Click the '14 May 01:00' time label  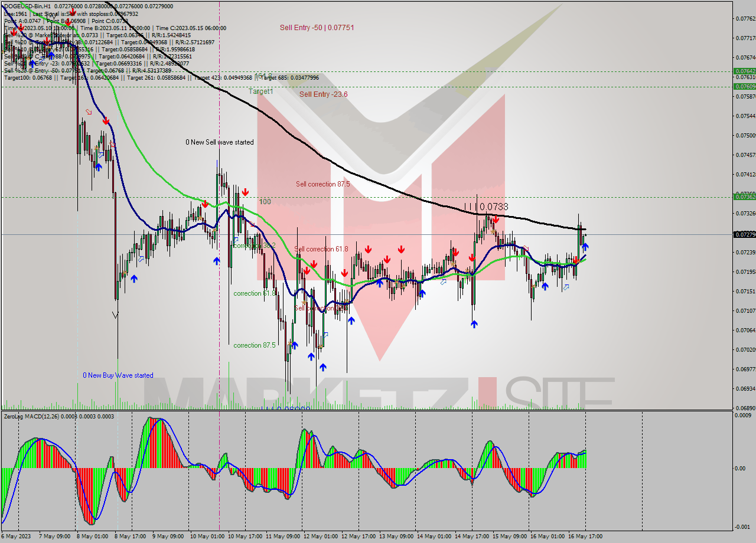pos(435,537)
